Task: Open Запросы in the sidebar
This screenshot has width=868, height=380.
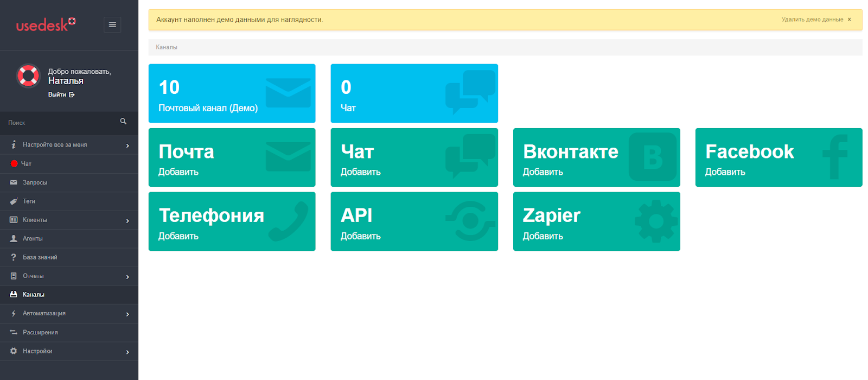Action: pos(69,182)
